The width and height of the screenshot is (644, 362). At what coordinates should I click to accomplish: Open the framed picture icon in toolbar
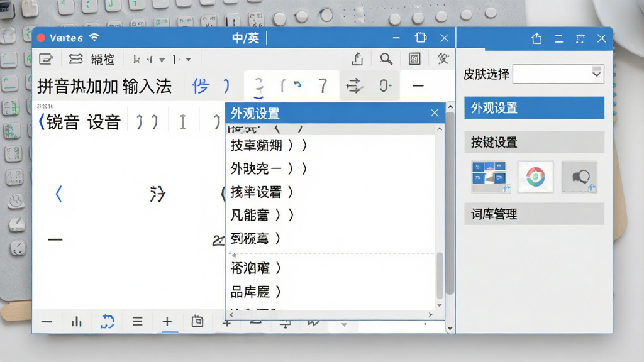click(414, 59)
